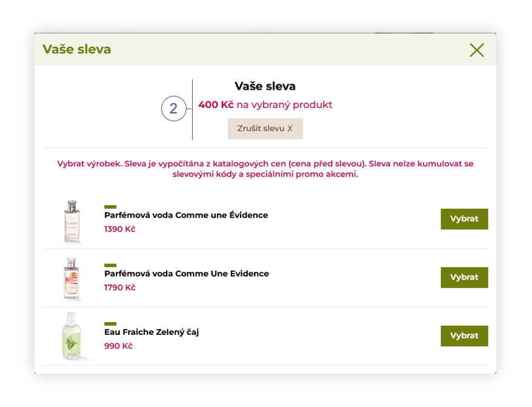Select Parfémová voda Comme Une Evidence 1790 Kč
This screenshot has width=532, height=407.
coord(464,278)
